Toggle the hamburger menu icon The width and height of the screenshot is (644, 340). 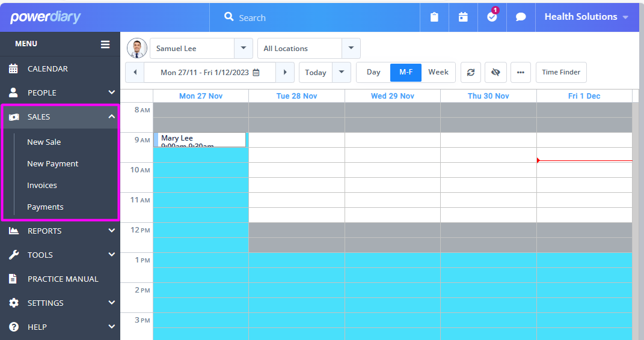[x=105, y=44]
